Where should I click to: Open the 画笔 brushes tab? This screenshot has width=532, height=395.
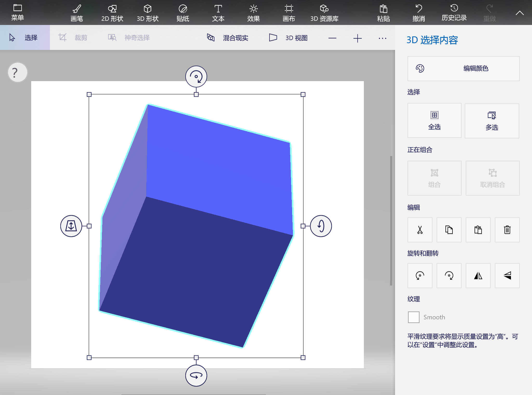[x=77, y=13]
